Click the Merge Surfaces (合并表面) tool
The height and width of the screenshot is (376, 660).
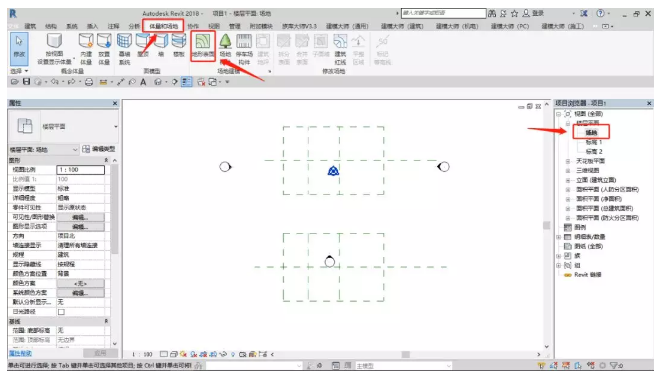tap(302, 49)
